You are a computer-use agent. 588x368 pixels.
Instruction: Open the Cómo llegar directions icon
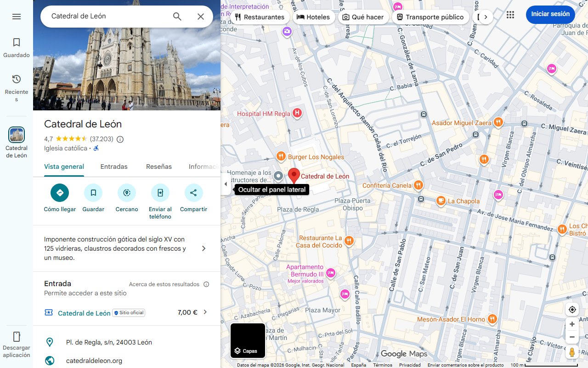point(59,193)
